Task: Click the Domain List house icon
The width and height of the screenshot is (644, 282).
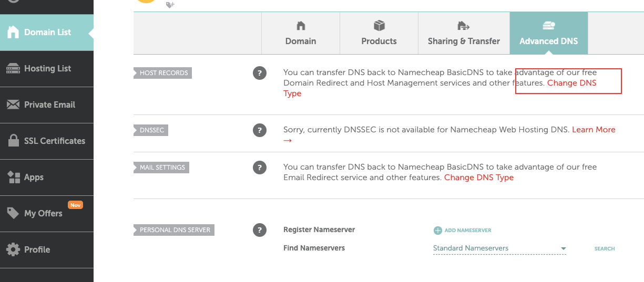Action: (13, 32)
